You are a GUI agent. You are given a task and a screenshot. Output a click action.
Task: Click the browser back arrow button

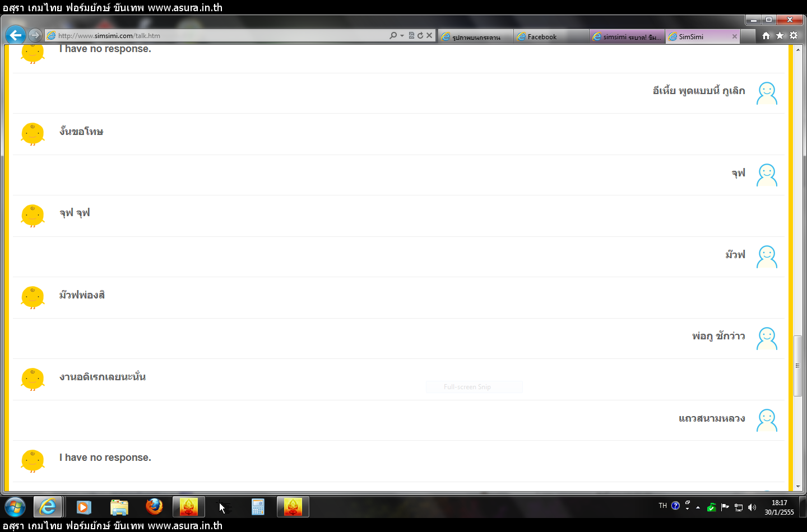pyautogui.click(x=15, y=35)
